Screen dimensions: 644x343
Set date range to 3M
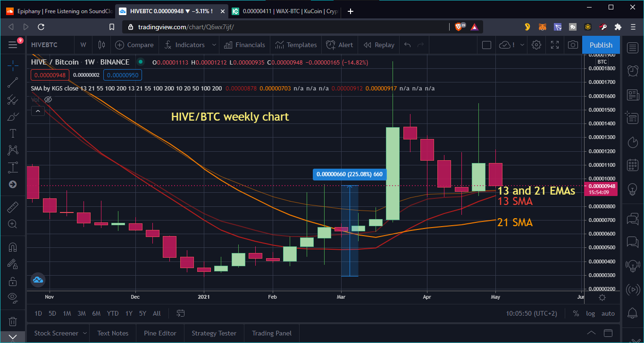click(x=82, y=313)
